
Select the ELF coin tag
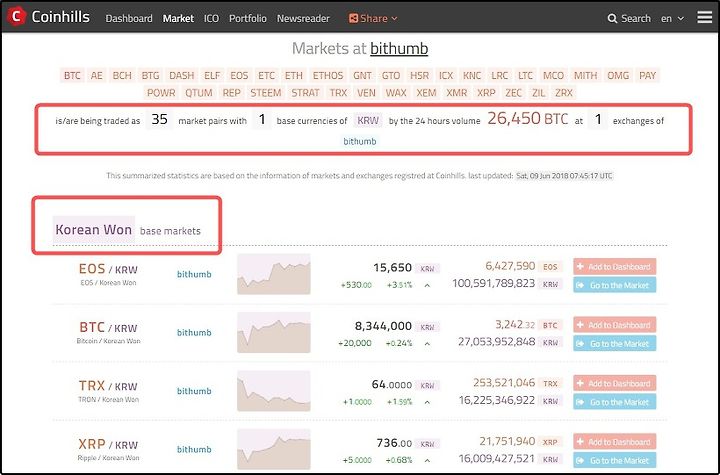click(x=212, y=75)
